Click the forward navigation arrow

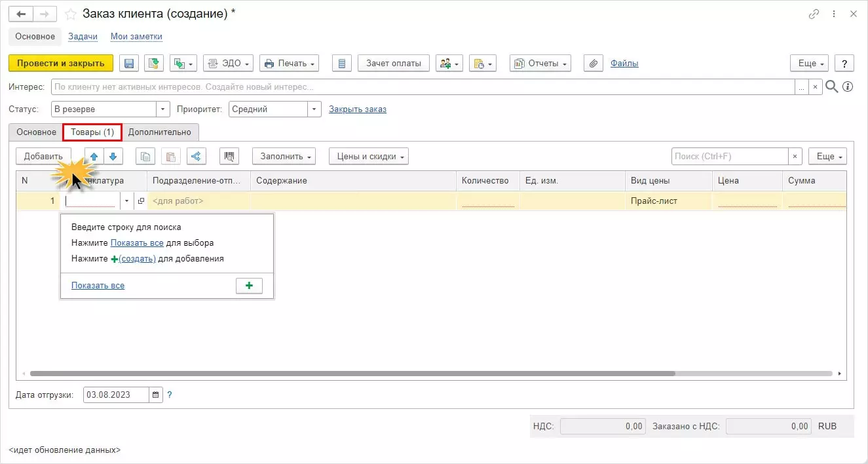[46, 14]
